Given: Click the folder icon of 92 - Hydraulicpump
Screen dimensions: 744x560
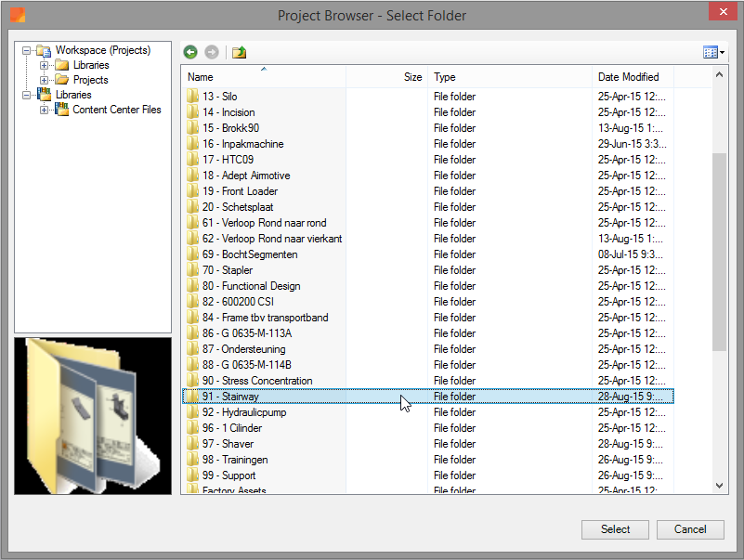Looking at the screenshot, I should (193, 412).
